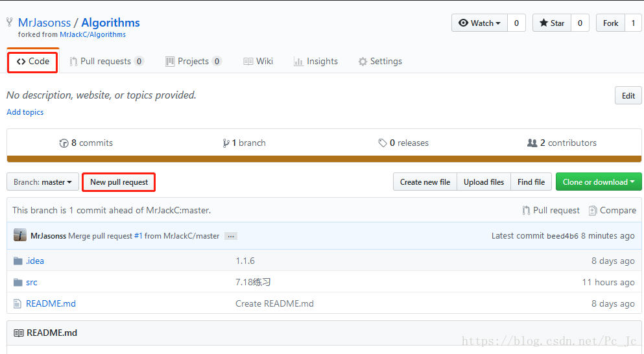
Task: Click the .idea folder icon
Action: [18, 261]
